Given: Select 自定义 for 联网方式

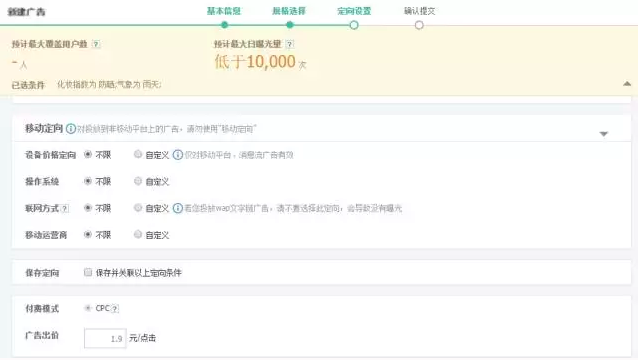Looking at the screenshot, I should coord(138,208).
